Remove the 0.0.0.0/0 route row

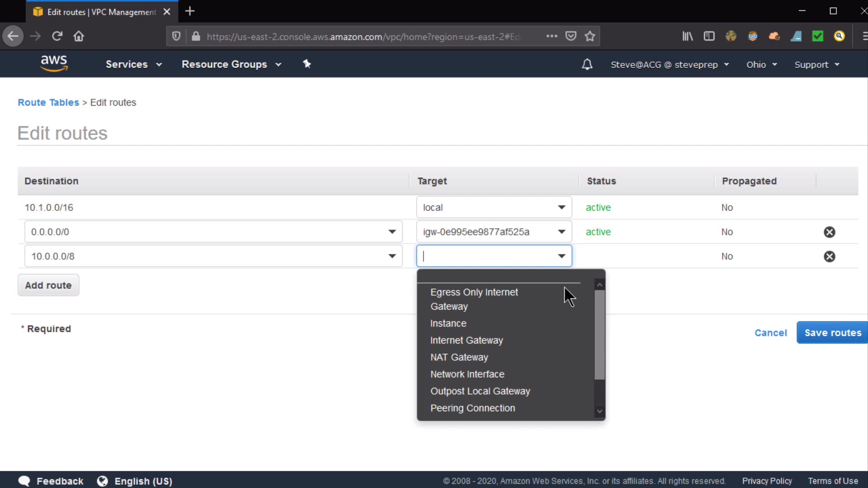(829, 232)
